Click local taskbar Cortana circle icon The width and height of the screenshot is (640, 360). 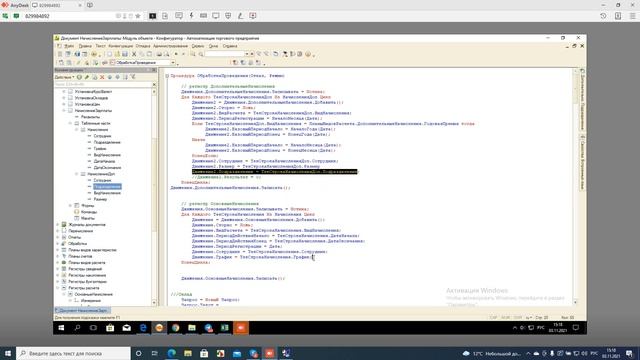pyautogui.click(x=138, y=353)
